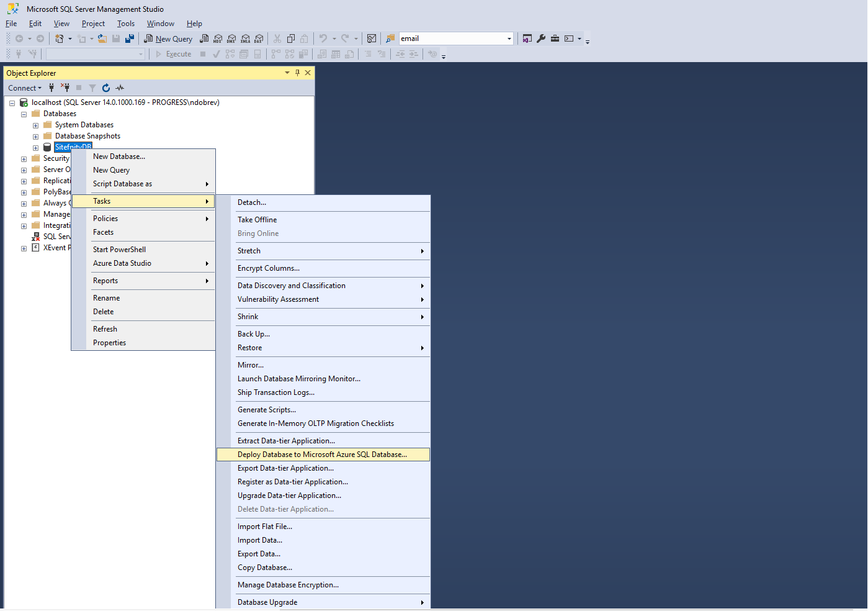Collapse the Databases tree node
Viewport: 868px width, 611px height.
pyautogui.click(x=24, y=114)
